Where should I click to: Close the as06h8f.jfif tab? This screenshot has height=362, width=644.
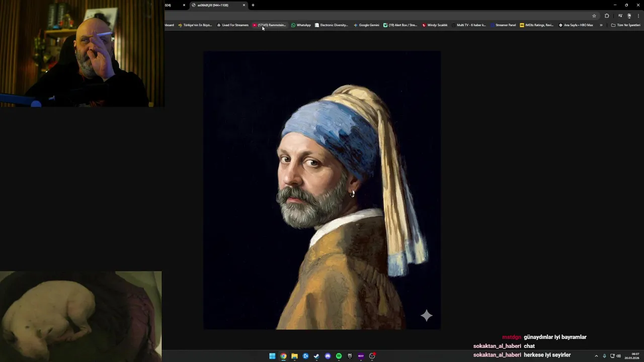(244, 5)
